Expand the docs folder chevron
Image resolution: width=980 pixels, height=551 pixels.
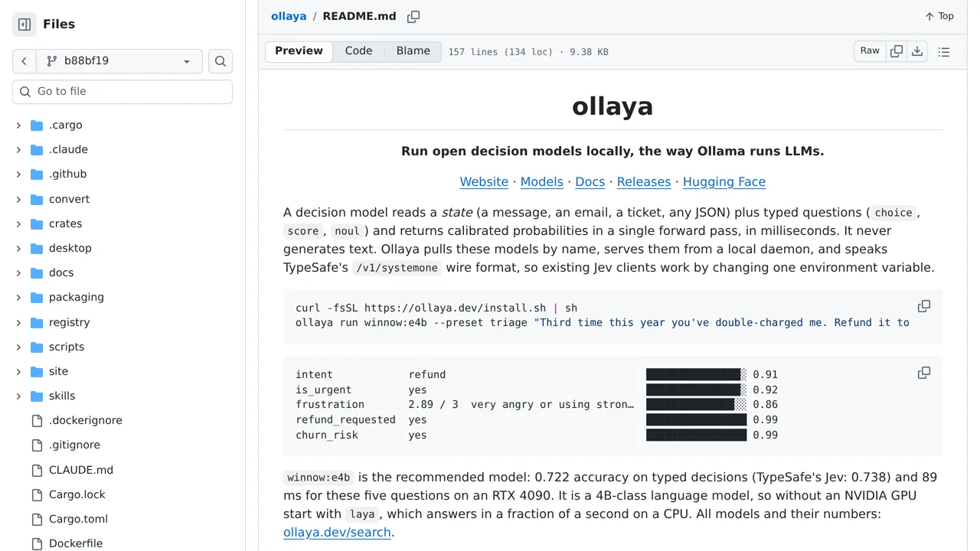[x=18, y=272]
